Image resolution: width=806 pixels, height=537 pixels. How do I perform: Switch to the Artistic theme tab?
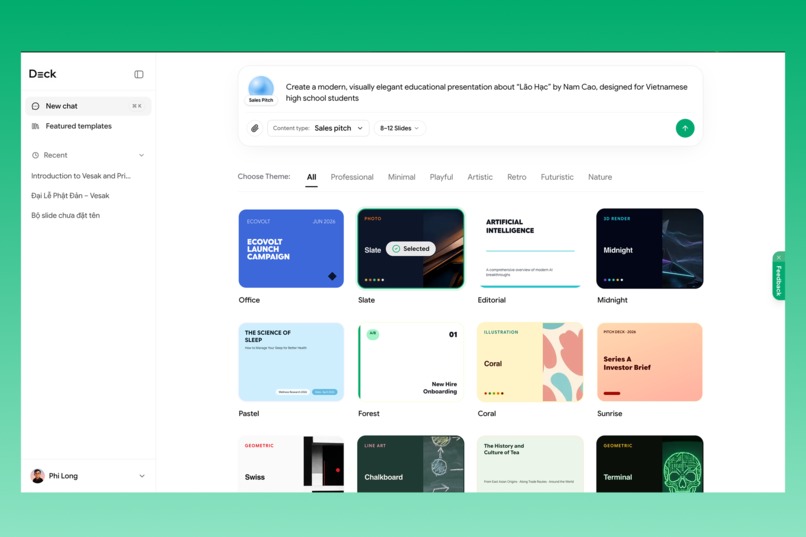480,177
